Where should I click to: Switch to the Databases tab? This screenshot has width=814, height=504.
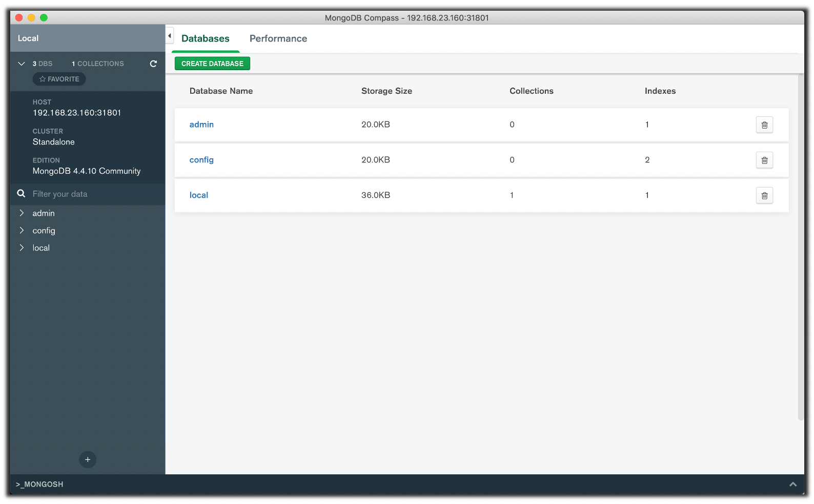click(x=206, y=38)
